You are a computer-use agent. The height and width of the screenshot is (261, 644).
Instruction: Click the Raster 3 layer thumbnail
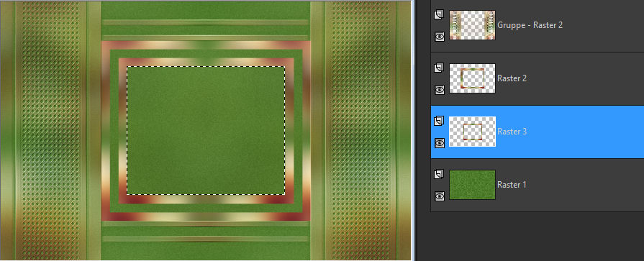(472, 132)
